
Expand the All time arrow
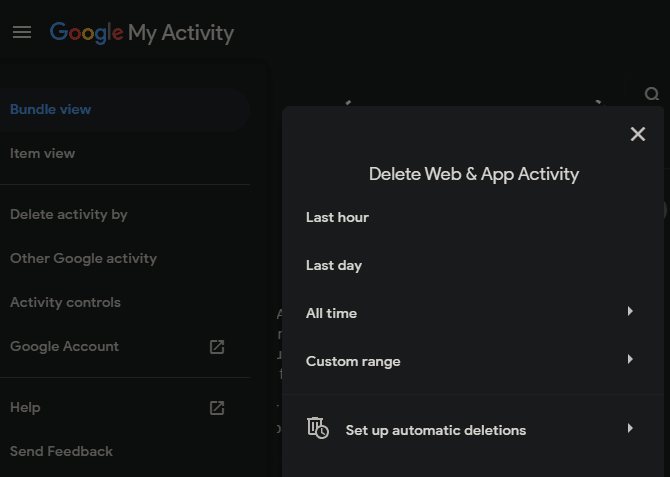coord(630,312)
